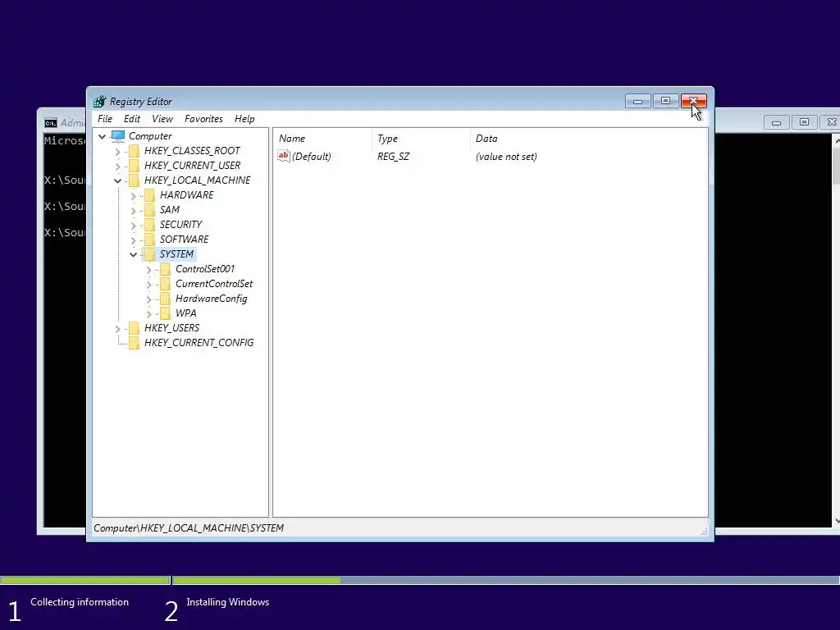Click the (value not set) data cell
This screenshot has height=630, width=840.
pos(506,157)
